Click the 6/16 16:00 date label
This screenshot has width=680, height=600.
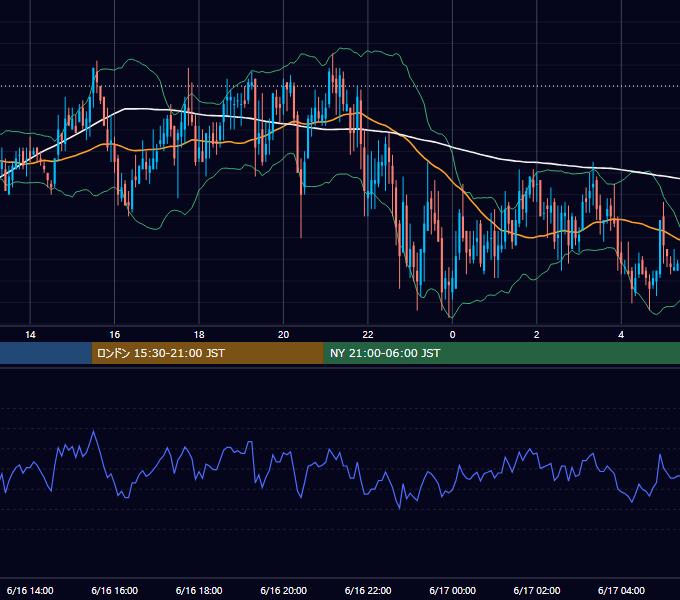[x=114, y=590]
